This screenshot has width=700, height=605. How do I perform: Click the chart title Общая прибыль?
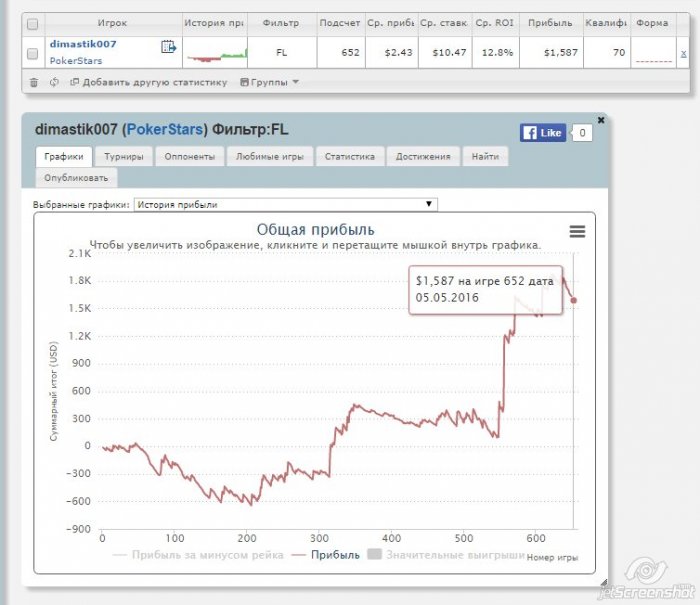(315, 229)
